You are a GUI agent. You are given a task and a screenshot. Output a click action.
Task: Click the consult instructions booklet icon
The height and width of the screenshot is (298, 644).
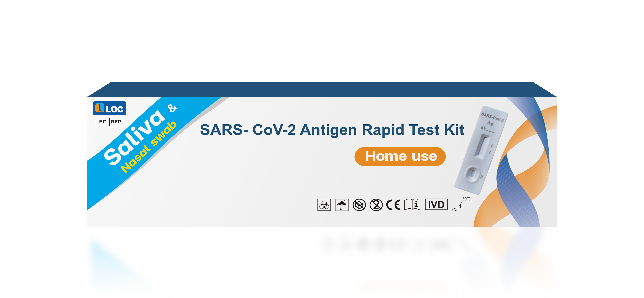pyautogui.click(x=412, y=204)
